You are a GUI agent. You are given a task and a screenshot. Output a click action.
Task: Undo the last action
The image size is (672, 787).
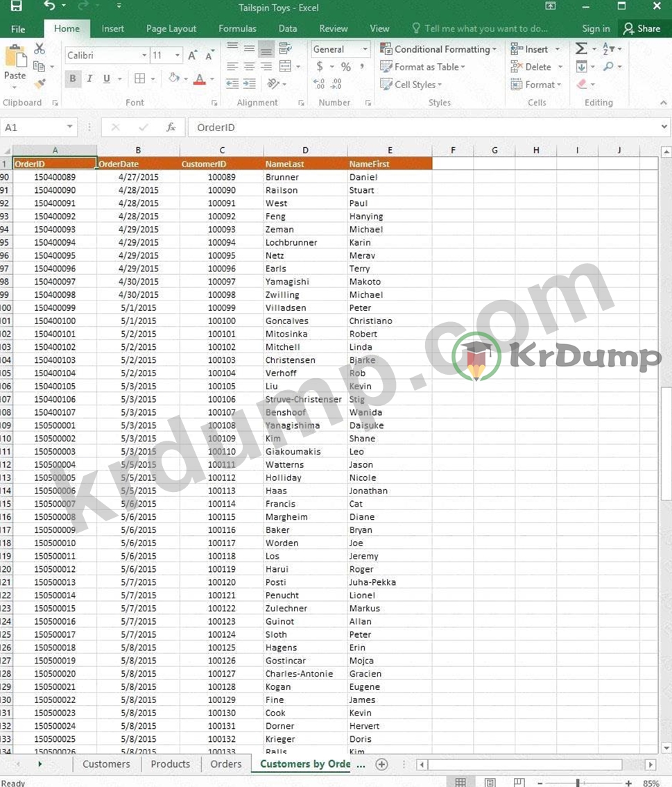[x=49, y=6]
